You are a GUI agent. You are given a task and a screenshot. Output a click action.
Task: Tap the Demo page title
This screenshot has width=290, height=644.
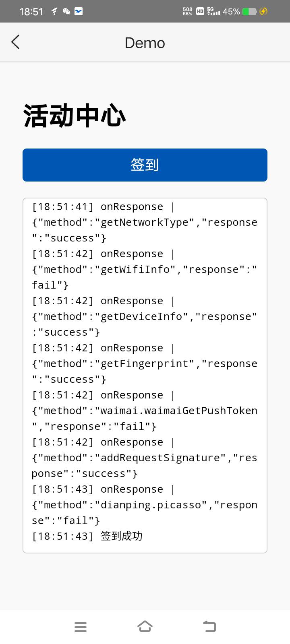pyautogui.click(x=145, y=43)
